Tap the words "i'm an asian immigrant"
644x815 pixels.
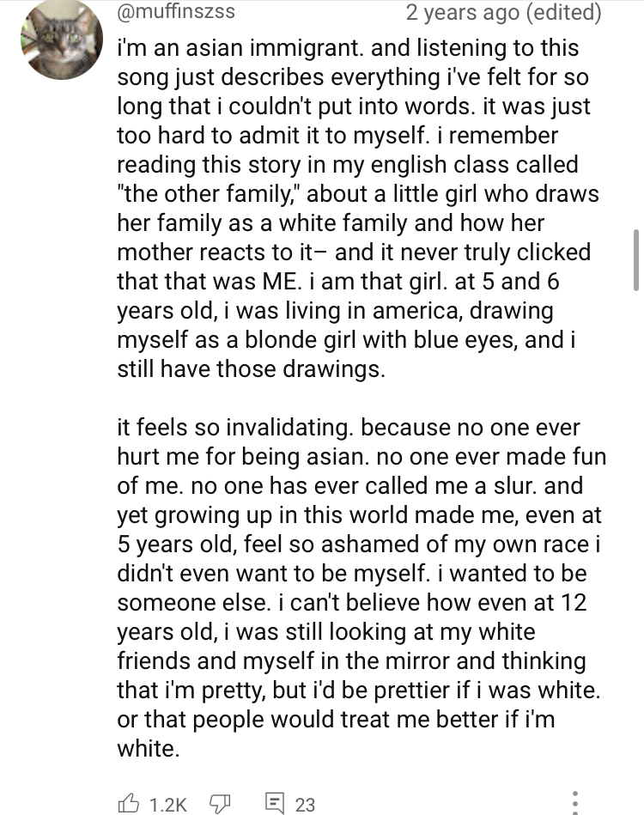click(x=239, y=48)
